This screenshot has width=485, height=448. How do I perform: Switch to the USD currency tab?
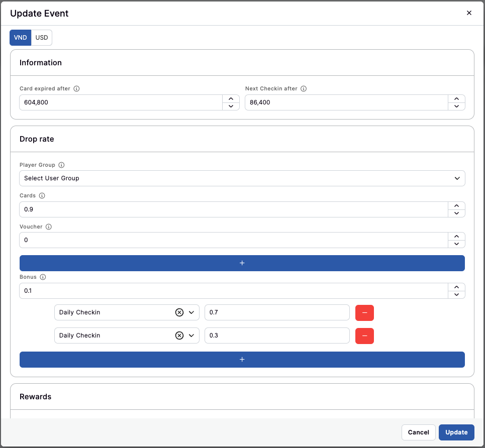[42, 38]
